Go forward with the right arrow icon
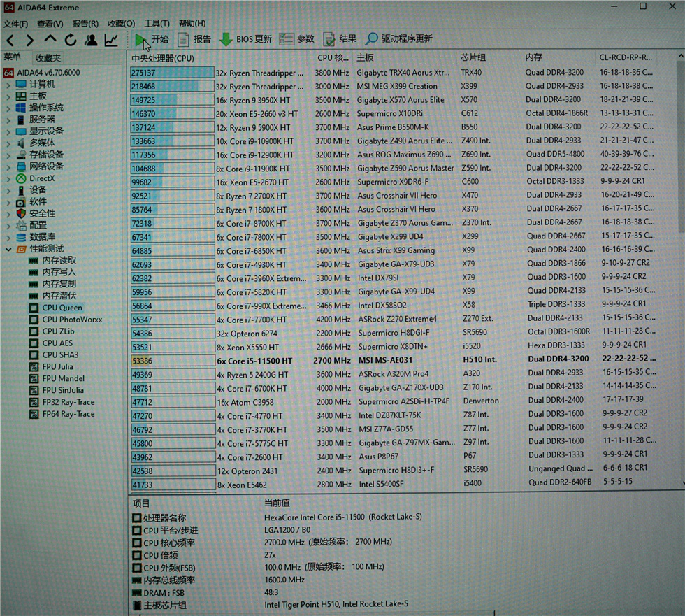685x616 pixels. pos(29,40)
